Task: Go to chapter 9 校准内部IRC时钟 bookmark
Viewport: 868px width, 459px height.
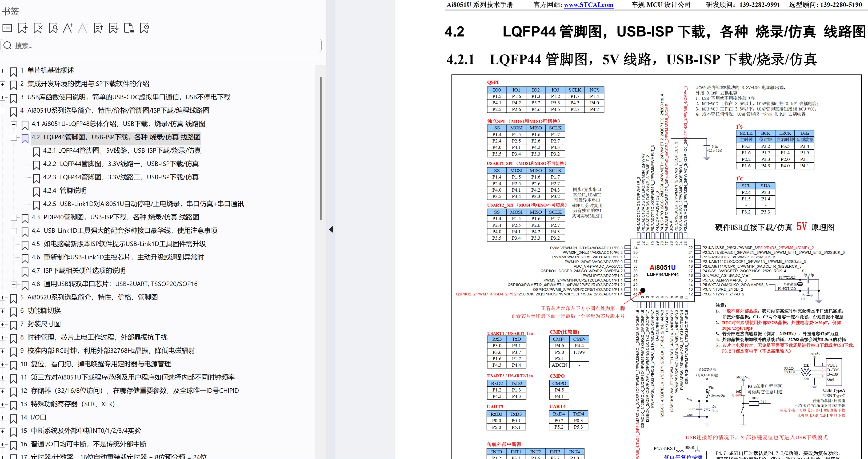Action: click(x=107, y=351)
